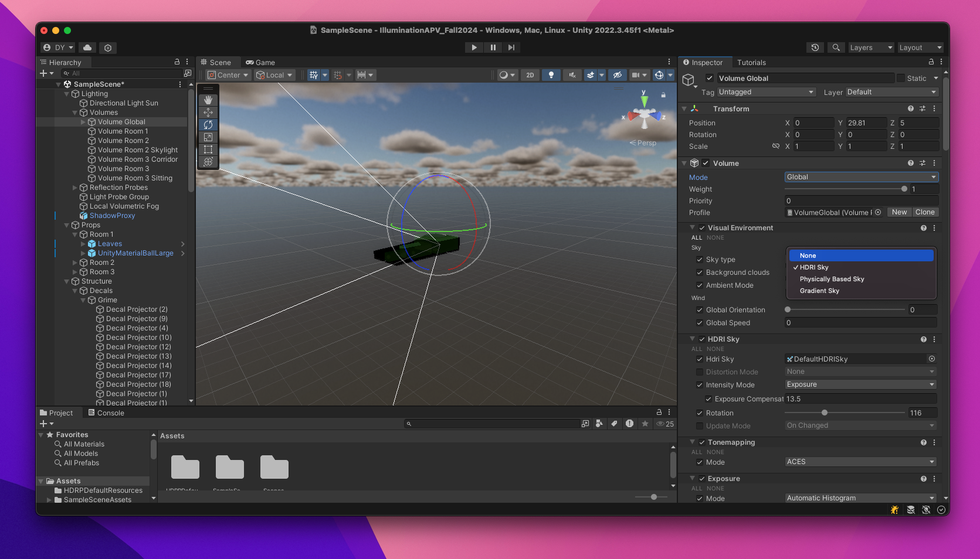Toggle scene audio mute icon

pyautogui.click(x=572, y=75)
